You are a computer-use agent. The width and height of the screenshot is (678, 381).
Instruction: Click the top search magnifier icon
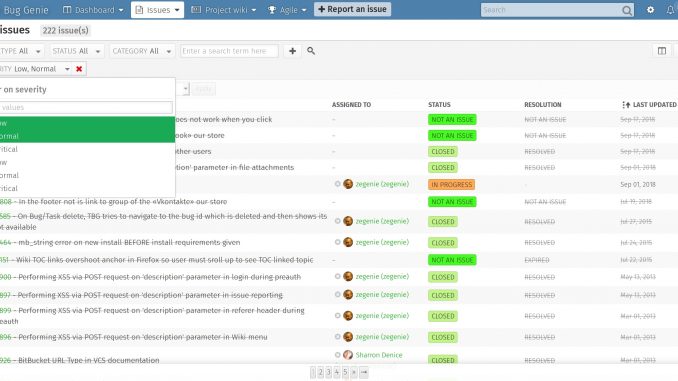pyautogui.click(x=627, y=10)
